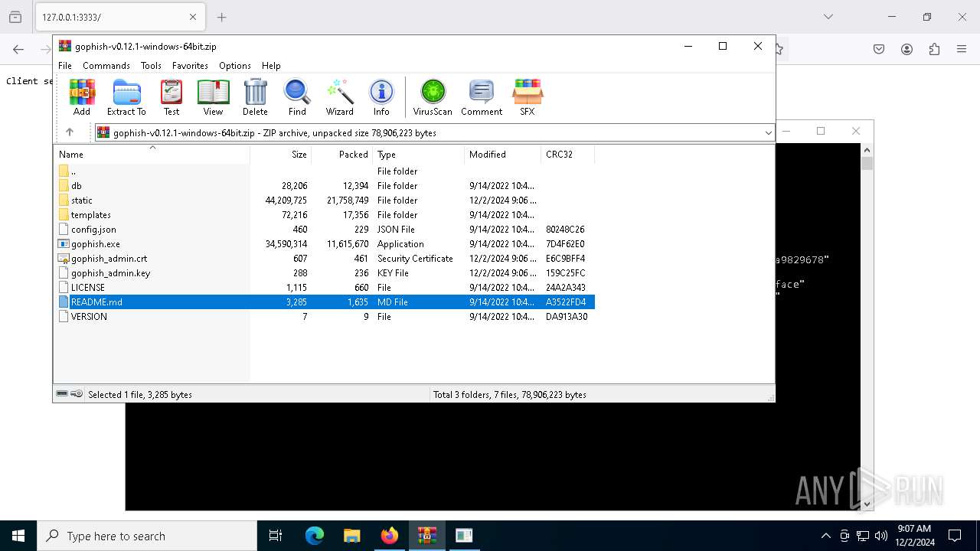Select the README.md file
This screenshot has width=980, height=551.
(x=325, y=302)
